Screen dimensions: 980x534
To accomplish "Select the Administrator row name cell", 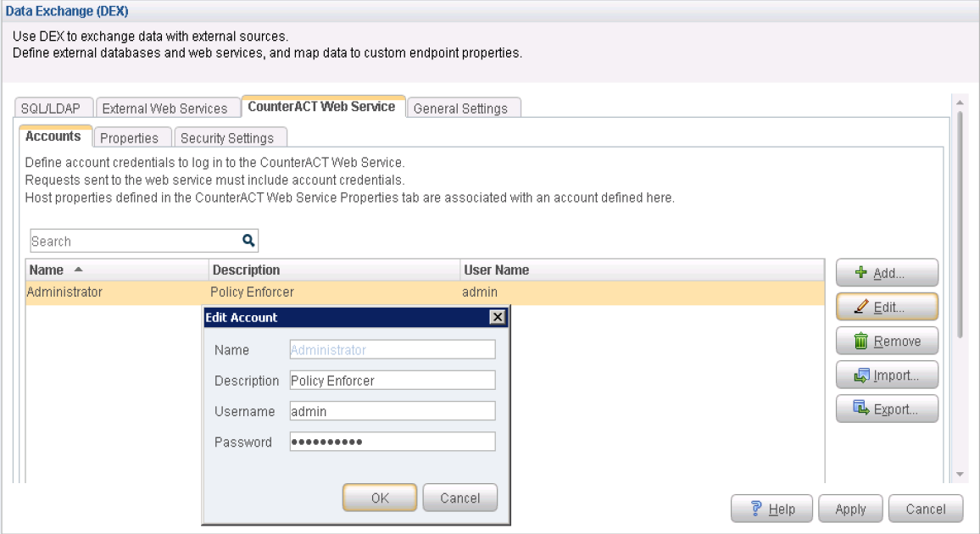I will [116, 292].
